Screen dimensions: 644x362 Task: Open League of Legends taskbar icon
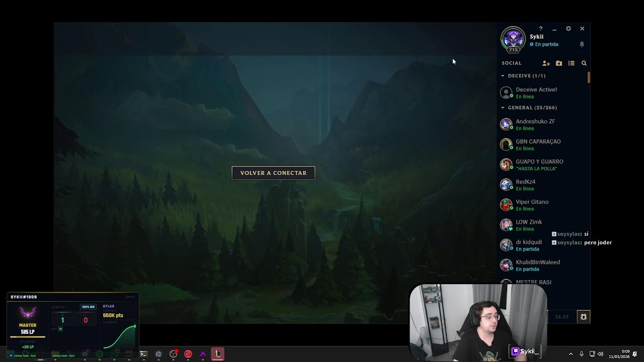click(217, 354)
